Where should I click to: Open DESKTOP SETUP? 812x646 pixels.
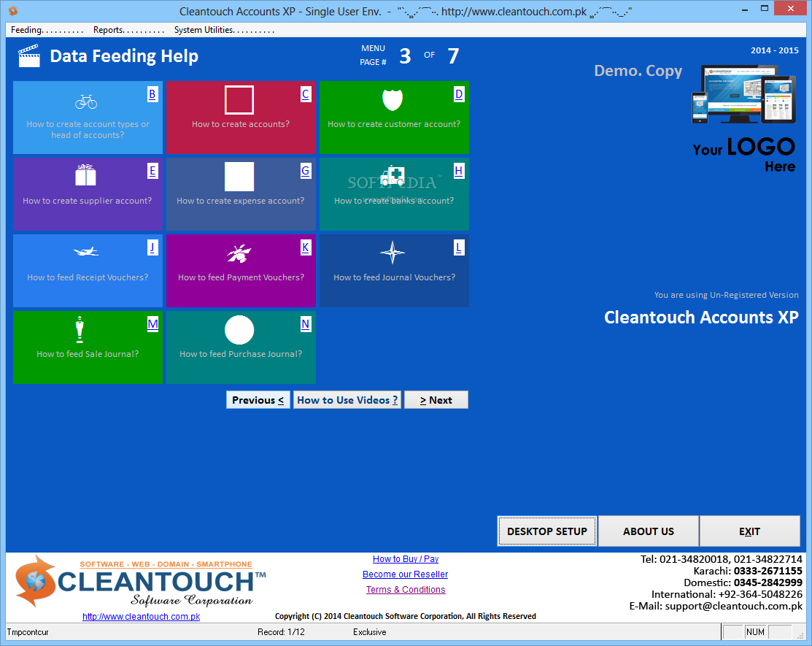[547, 531]
